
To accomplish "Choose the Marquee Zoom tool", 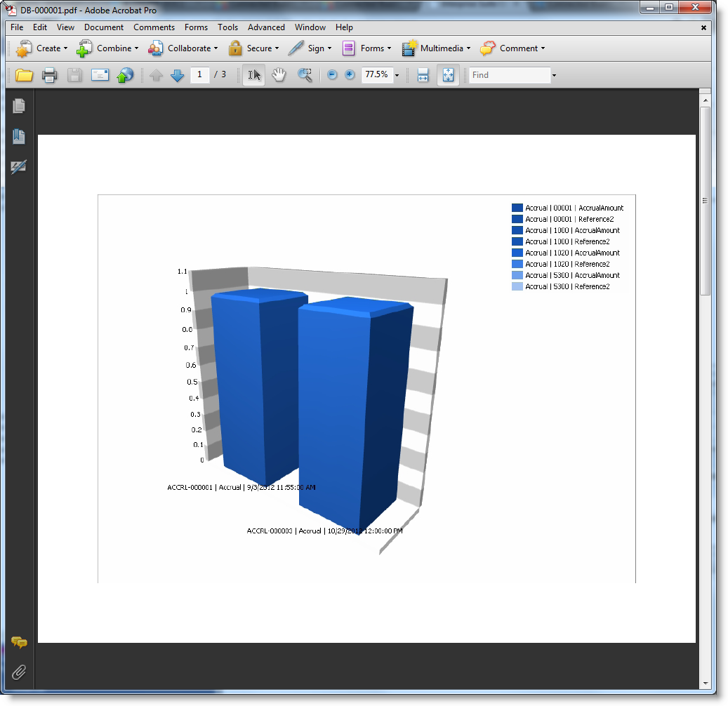I will [x=305, y=75].
